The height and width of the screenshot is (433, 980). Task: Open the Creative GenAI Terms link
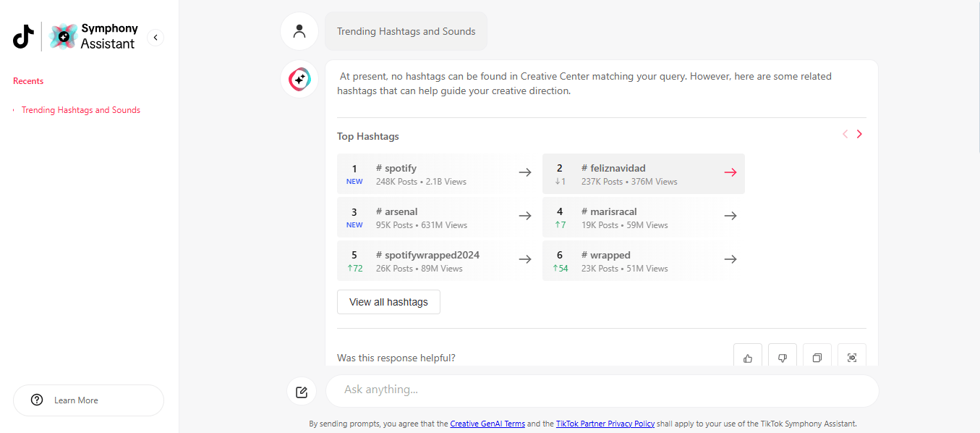(487, 424)
